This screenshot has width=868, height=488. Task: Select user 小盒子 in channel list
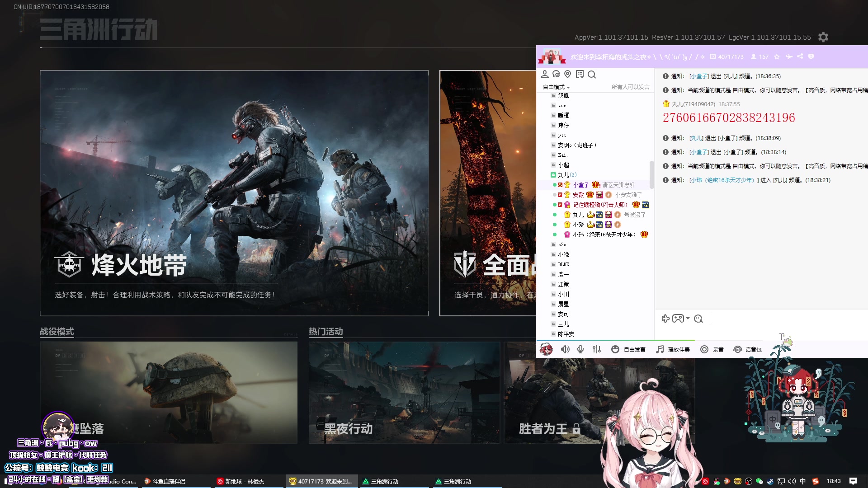click(581, 185)
